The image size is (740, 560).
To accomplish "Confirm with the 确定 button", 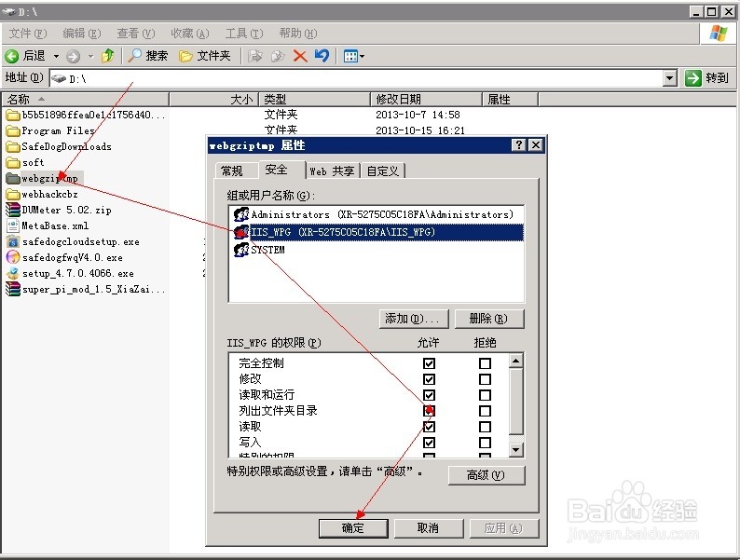I will (x=353, y=528).
